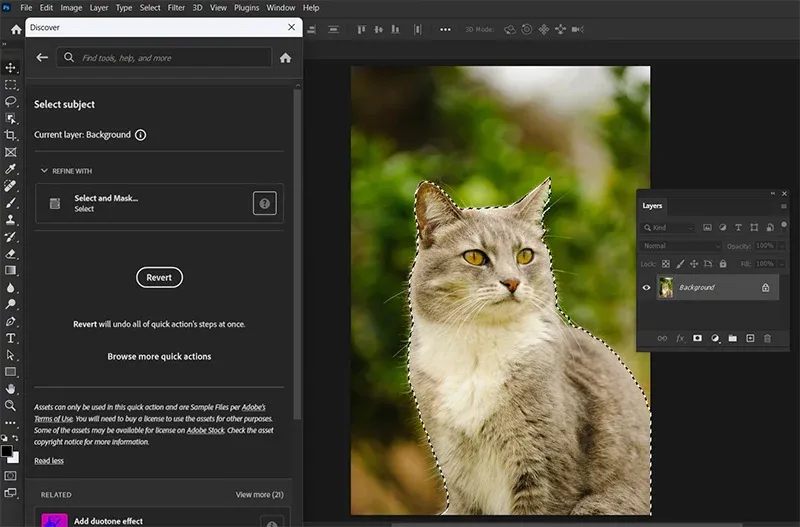This screenshot has height=527, width=800.
Task: Select the Pen tool
Action: [10, 321]
